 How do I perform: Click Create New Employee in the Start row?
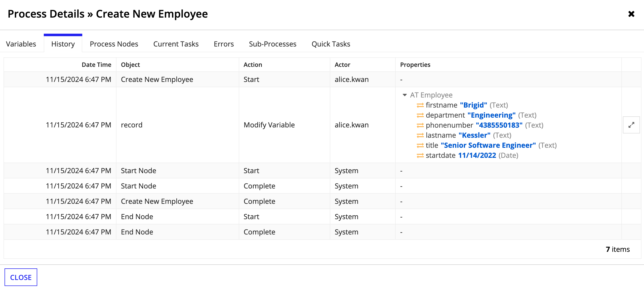tap(157, 79)
